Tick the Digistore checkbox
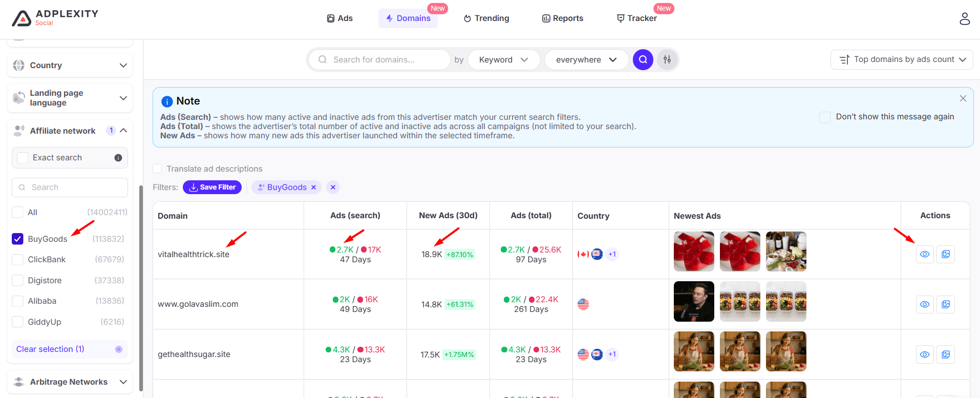980x398 pixels. 17,280
